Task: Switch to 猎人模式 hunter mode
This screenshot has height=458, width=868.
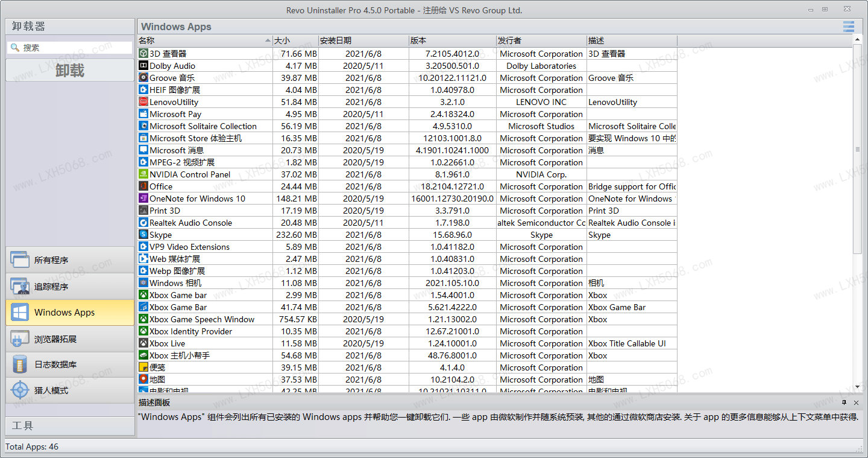Action: coord(70,390)
